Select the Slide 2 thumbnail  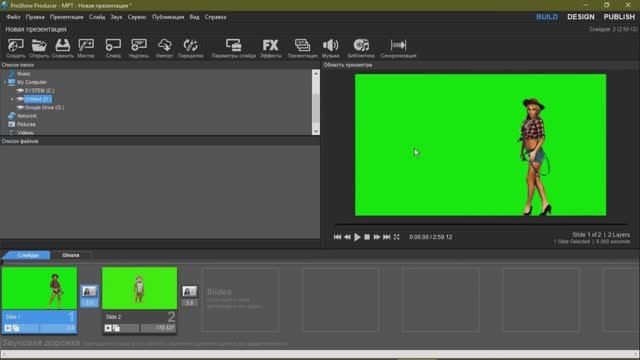point(139,288)
